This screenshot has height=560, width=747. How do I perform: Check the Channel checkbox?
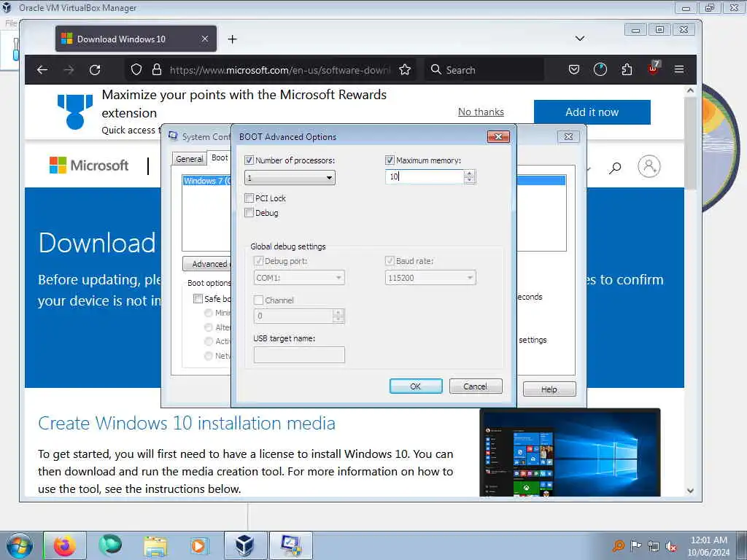pyautogui.click(x=259, y=300)
